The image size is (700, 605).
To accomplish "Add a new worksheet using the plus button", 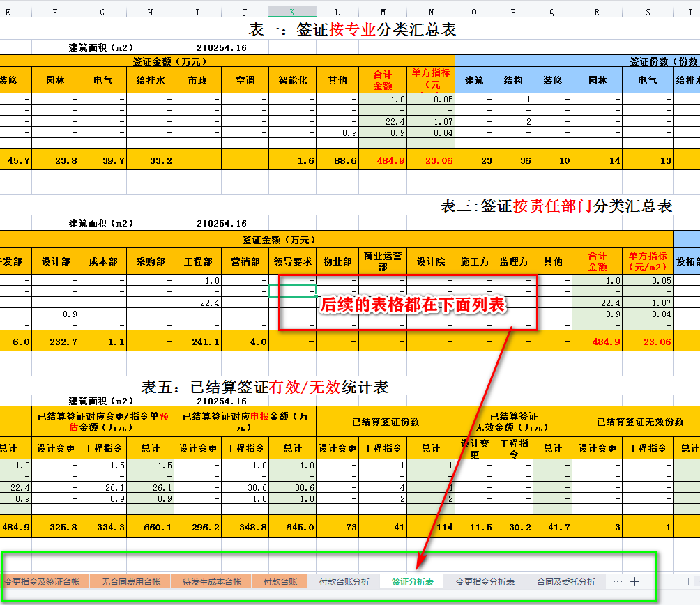I will click(x=633, y=581).
